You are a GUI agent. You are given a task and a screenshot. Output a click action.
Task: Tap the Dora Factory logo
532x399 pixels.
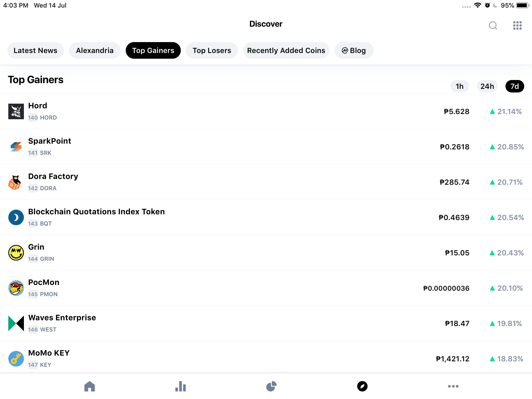[15, 182]
